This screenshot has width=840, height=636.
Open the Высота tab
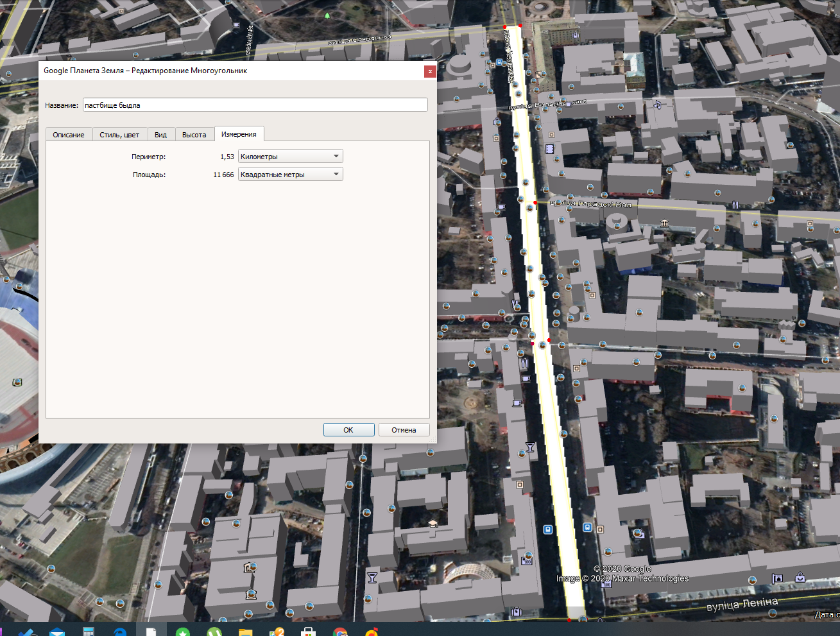194,135
